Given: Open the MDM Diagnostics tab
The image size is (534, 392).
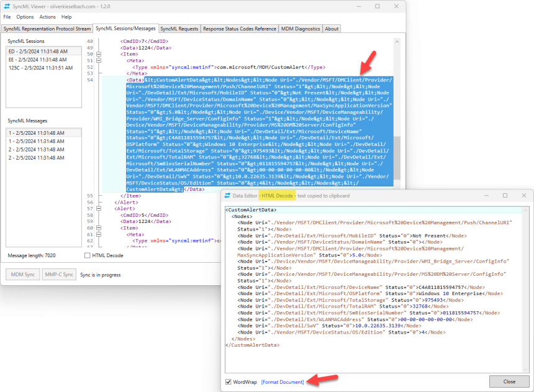Looking at the screenshot, I should (x=300, y=29).
